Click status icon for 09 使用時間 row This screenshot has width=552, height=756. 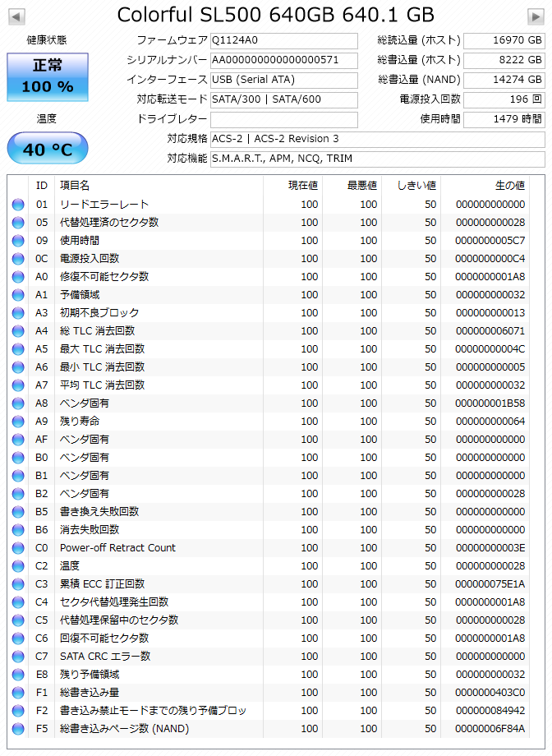(x=18, y=241)
